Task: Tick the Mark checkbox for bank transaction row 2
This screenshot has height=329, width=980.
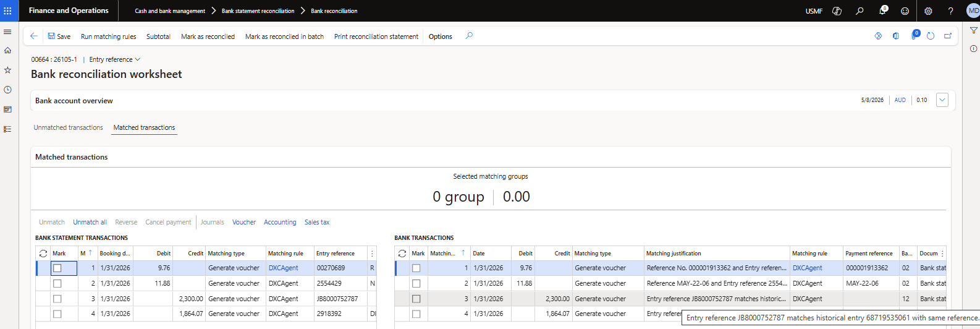Action: click(x=416, y=283)
